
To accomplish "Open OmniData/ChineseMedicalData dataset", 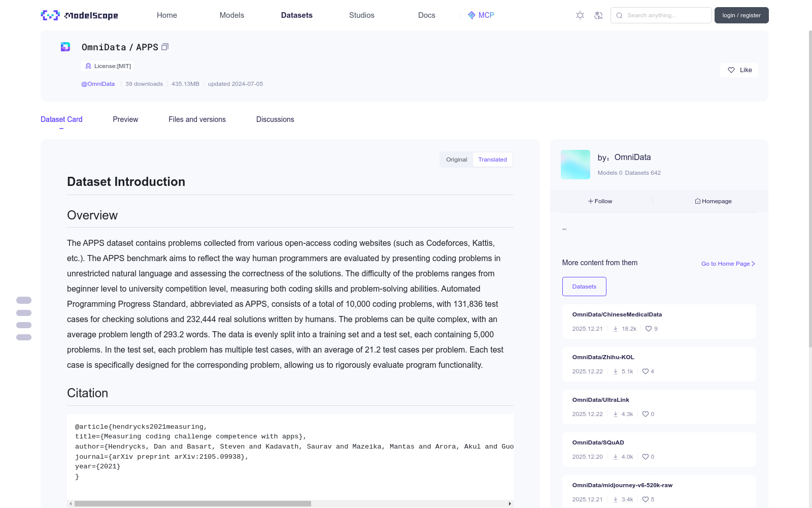I will pos(617,314).
